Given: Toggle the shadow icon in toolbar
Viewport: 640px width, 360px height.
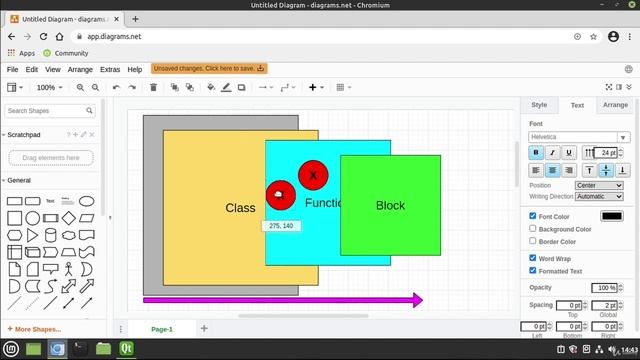Looking at the screenshot, I should pos(242,87).
